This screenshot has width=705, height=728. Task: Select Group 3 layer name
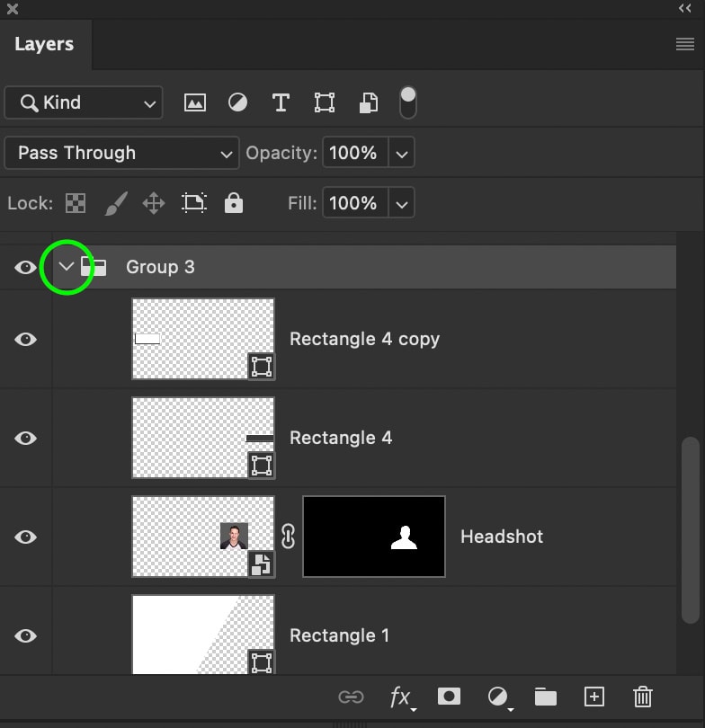coord(160,267)
